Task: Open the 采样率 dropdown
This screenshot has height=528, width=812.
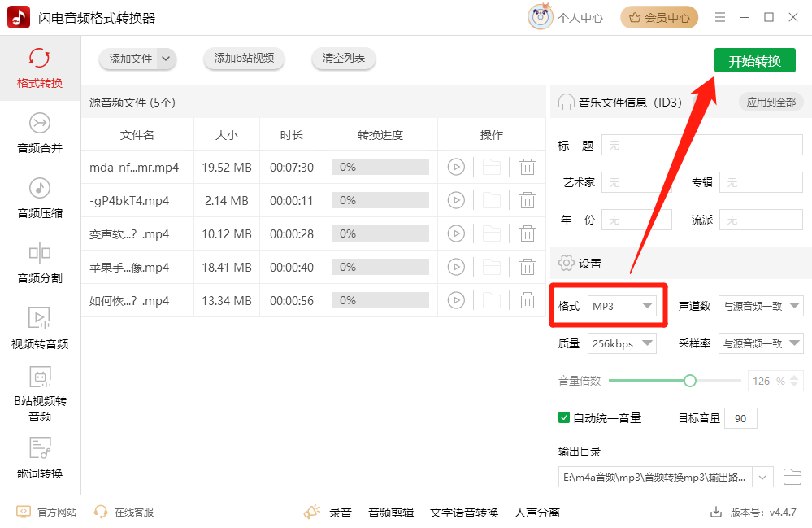Action: point(762,343)
